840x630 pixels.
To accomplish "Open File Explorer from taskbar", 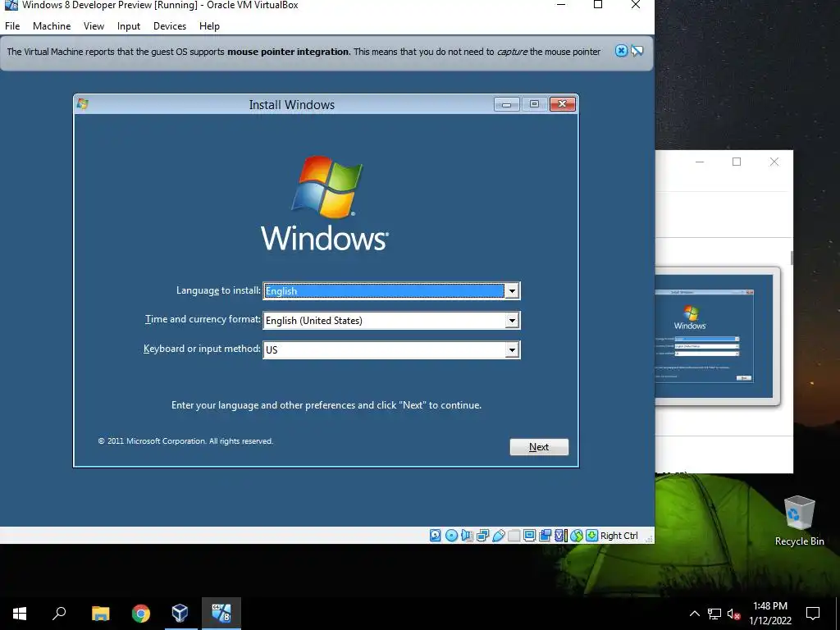I will [100, 614].
